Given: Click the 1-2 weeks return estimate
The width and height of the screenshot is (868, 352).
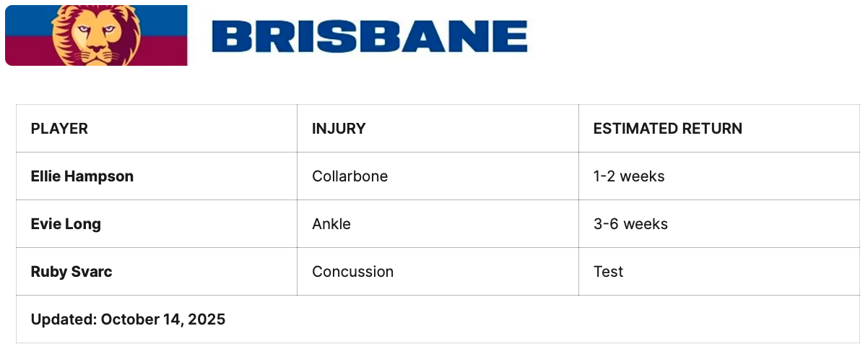Looking at the screenshot, I should 628,176.
